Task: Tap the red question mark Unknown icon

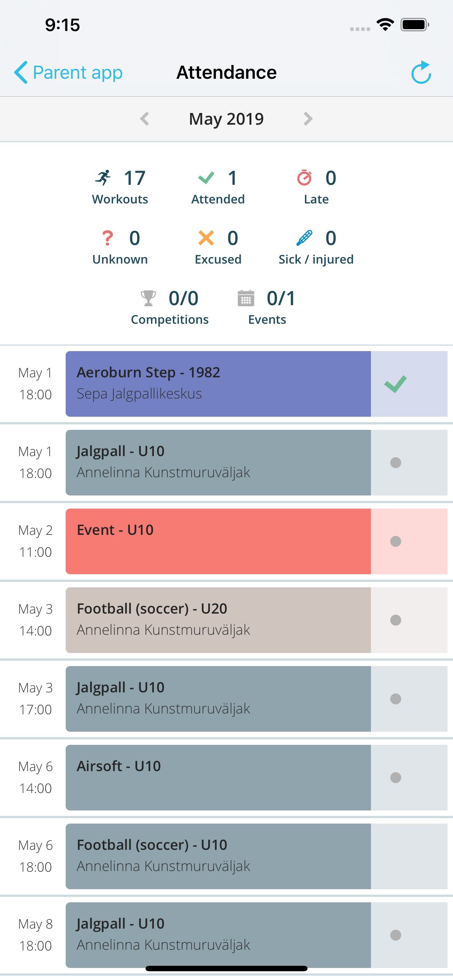Action: tap(108, 238)
